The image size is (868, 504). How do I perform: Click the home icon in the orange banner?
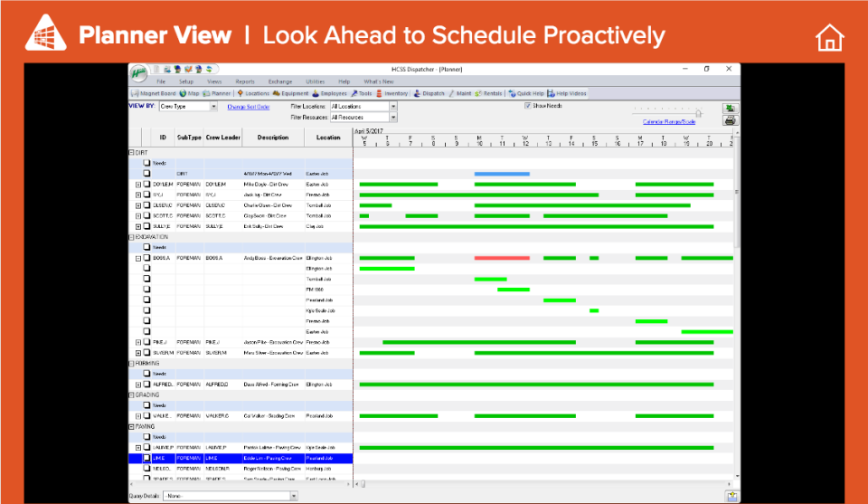829,37
